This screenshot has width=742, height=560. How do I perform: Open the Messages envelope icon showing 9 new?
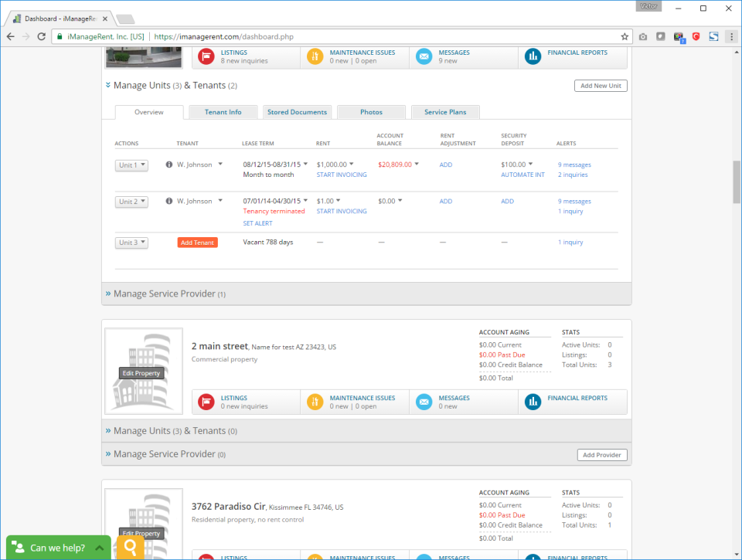click(x=424, y=56)
